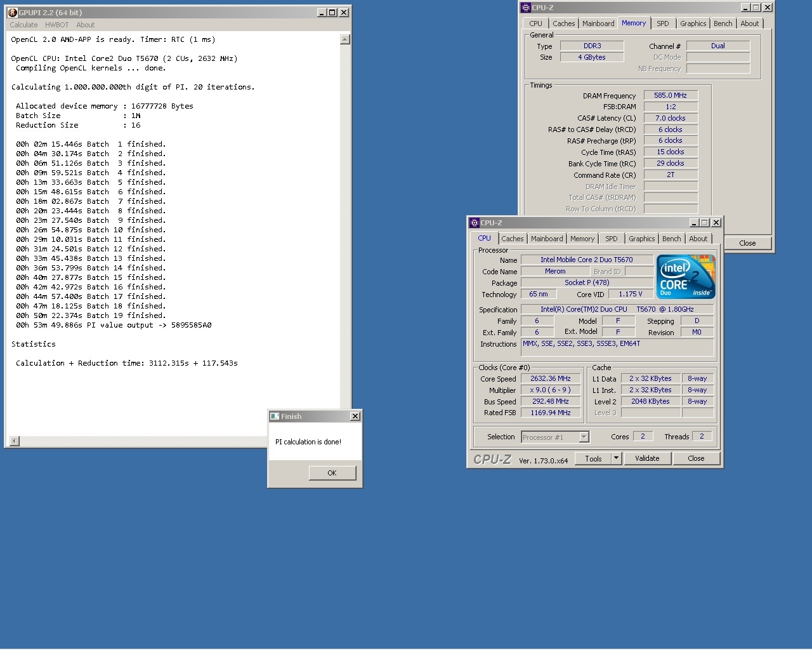Screen dimensions: 812x650
Task: Click the Cycle Time 15 clocks value
Action: (671, 152)
